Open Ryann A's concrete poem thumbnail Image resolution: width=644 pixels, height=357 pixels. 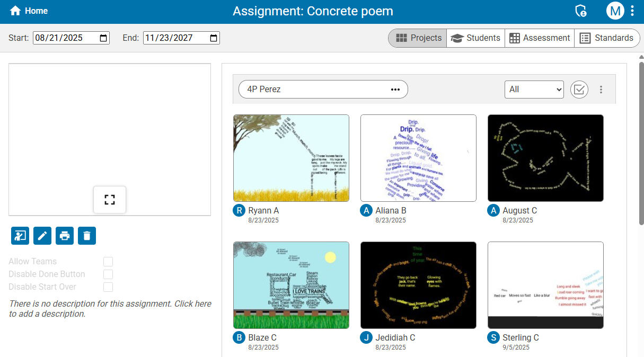point(291,157)
